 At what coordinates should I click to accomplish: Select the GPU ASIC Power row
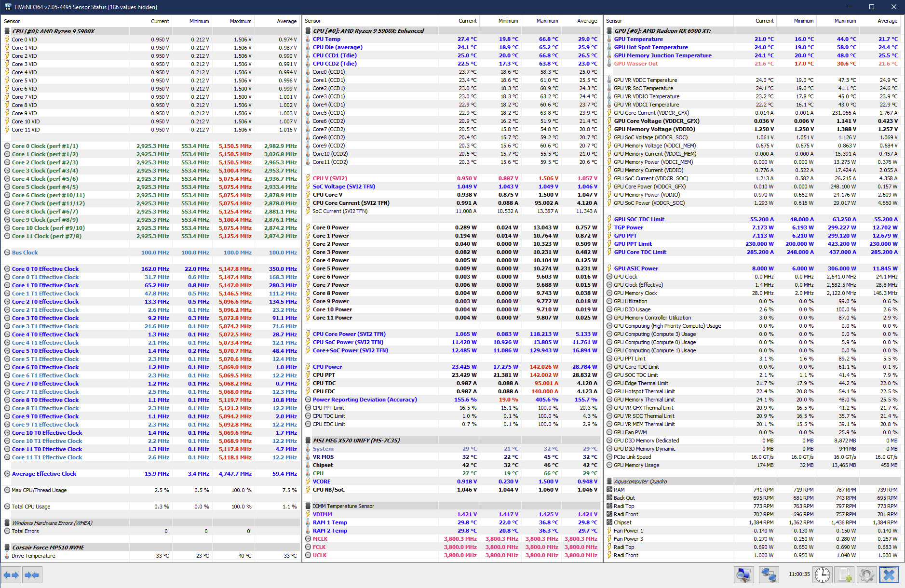point(753,268)
